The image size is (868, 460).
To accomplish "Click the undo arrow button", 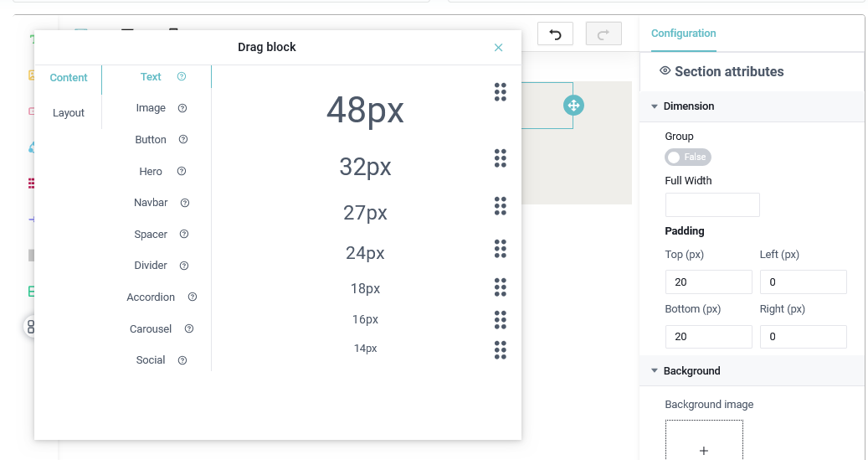I will point(555,34).
